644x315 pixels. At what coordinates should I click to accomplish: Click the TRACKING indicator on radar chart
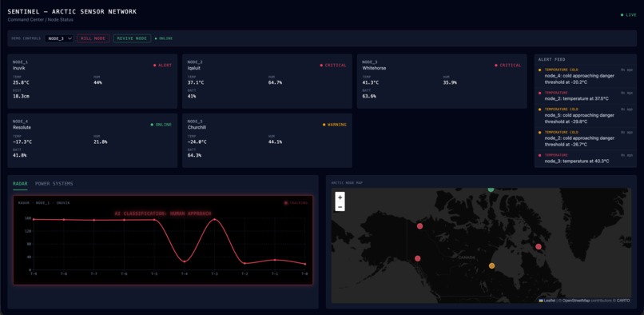(296, 203)
